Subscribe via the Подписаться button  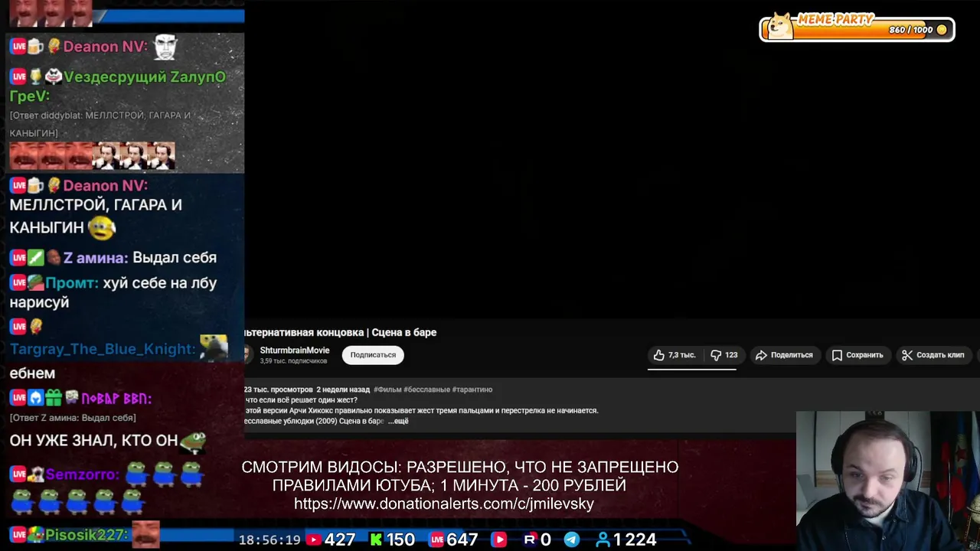pyautogui.click(x=373, y=355)
